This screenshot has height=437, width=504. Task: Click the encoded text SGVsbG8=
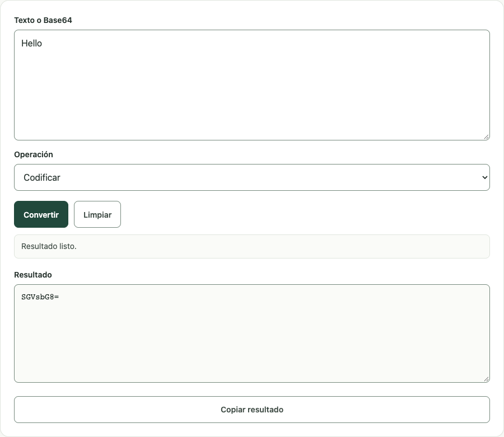pyautogui.click(x=40, y=297)
